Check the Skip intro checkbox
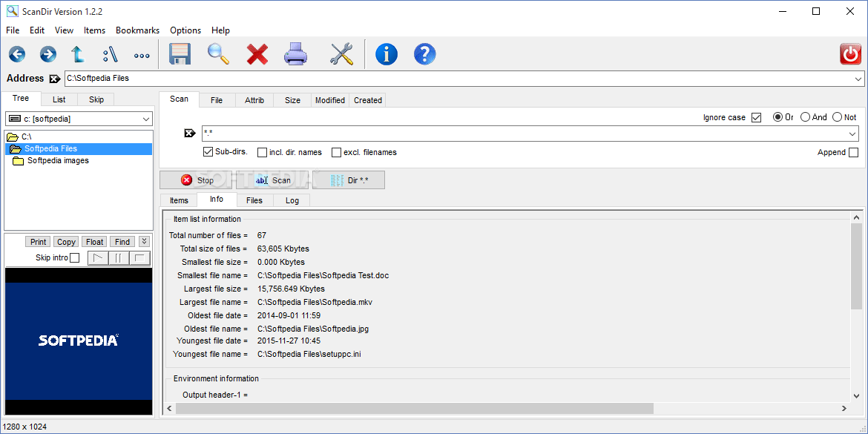The width and height of the screenshot is (868, 434). (x=75, y=258)
